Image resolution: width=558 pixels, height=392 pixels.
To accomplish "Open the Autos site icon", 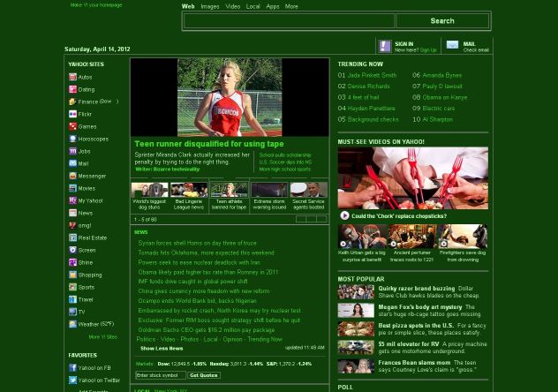I will coord(72,77).
